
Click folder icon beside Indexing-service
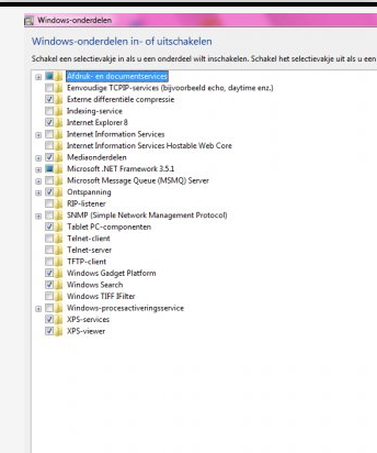click(x=59, y=111)
